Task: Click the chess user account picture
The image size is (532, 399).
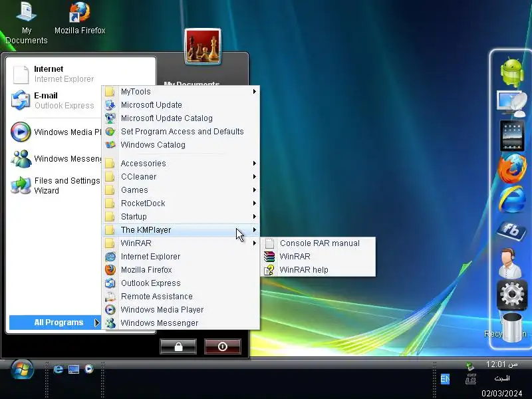Action: click(203, 47)
